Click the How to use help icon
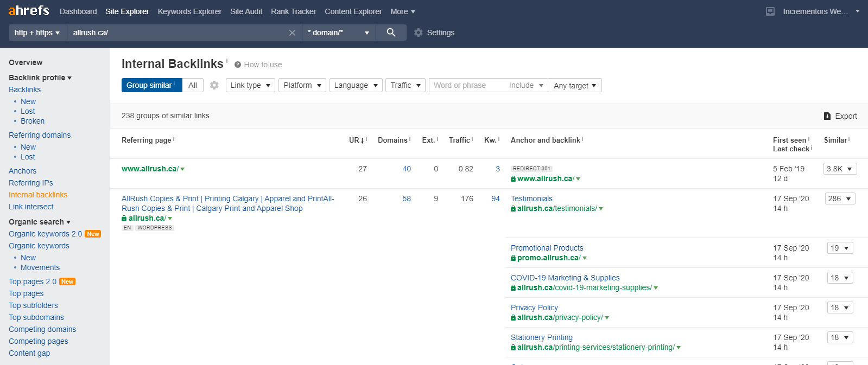868x365 pixels. point(238,65)
